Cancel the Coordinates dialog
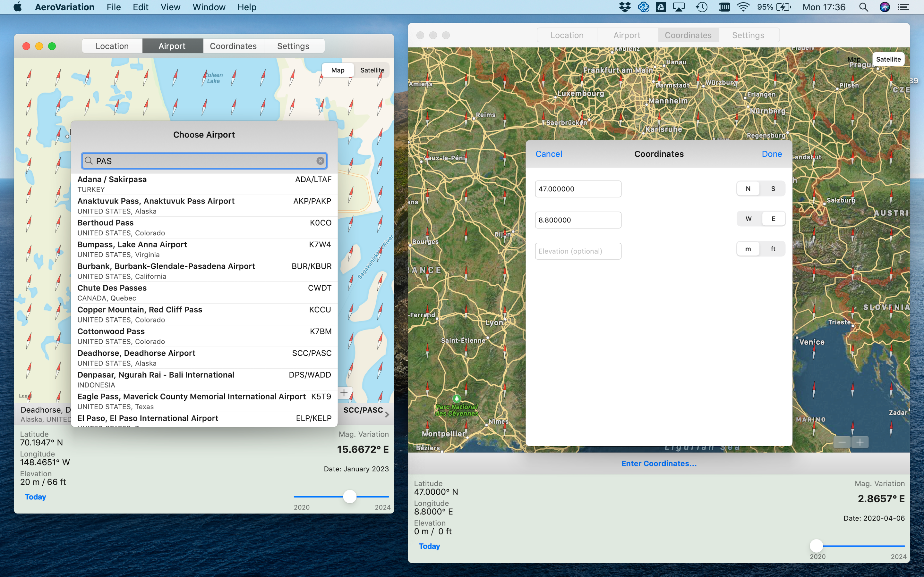Viewport: 924px width, 577px height. [549, 154]
